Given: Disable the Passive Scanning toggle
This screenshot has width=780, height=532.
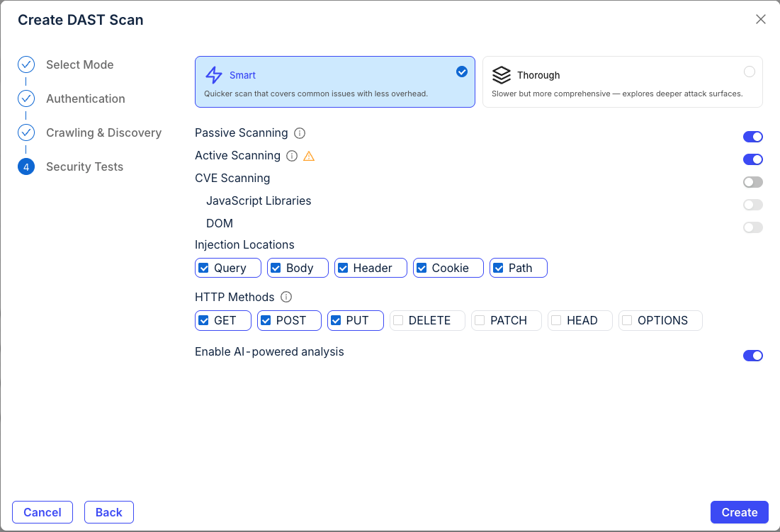Looking at the screenshot, I should (753, 137).
